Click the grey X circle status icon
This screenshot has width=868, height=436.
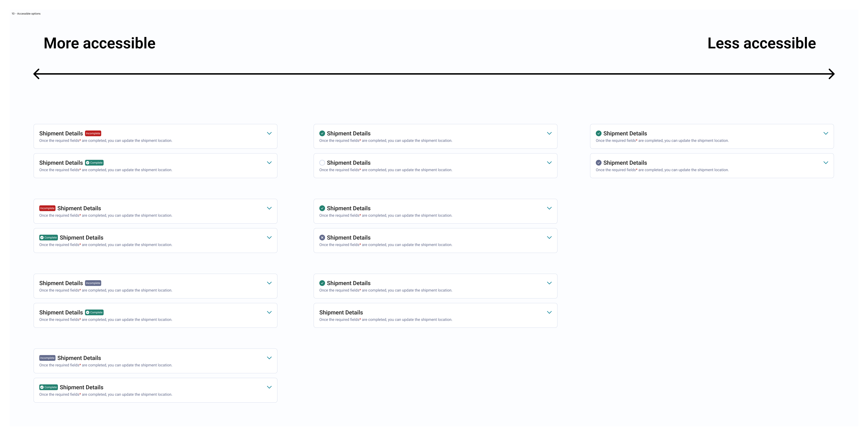322,237
